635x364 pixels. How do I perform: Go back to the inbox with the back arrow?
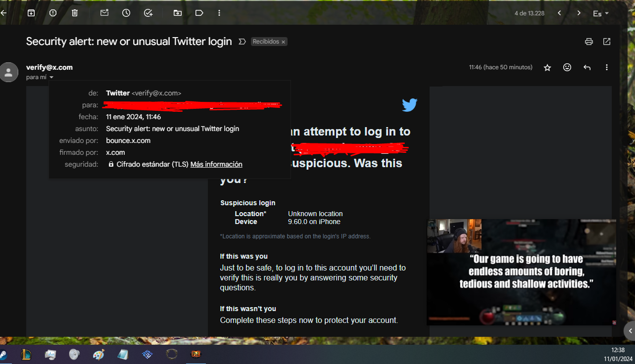3,13
